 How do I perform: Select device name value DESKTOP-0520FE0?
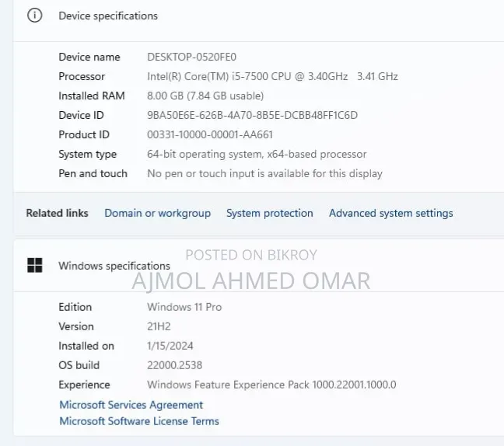pos(191,57)
